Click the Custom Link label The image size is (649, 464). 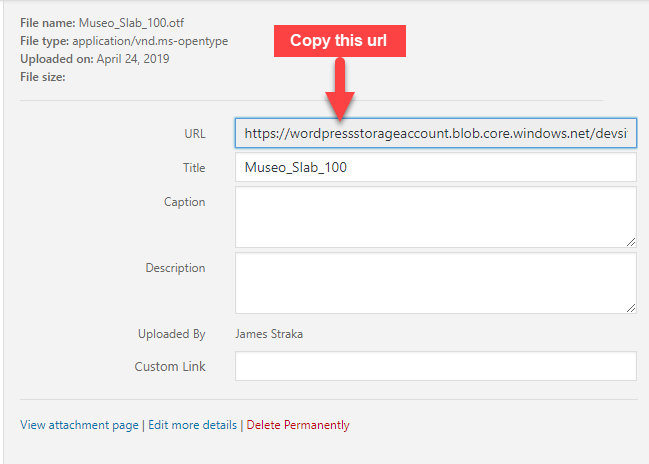(x=170, y=366)
